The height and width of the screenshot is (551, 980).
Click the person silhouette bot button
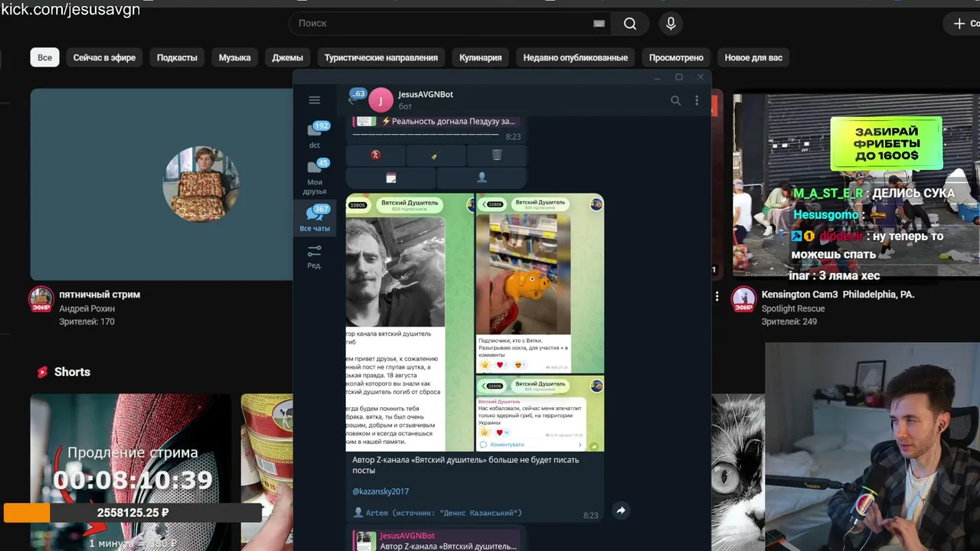click(x=482, y=178)
